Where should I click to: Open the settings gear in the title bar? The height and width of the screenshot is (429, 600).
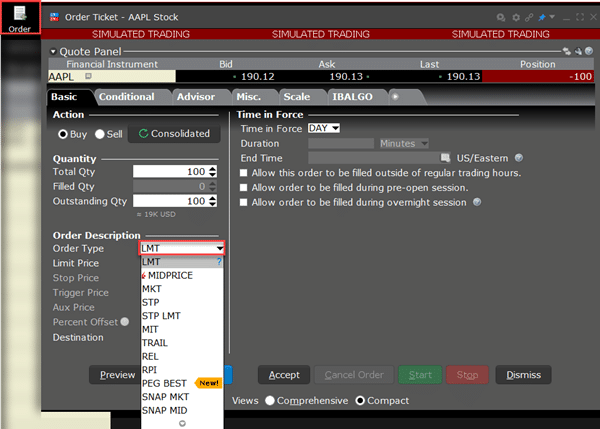tap(514, 18)
